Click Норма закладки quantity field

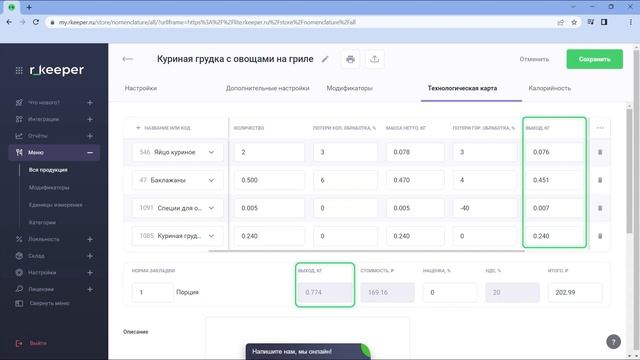coord(152,292)
